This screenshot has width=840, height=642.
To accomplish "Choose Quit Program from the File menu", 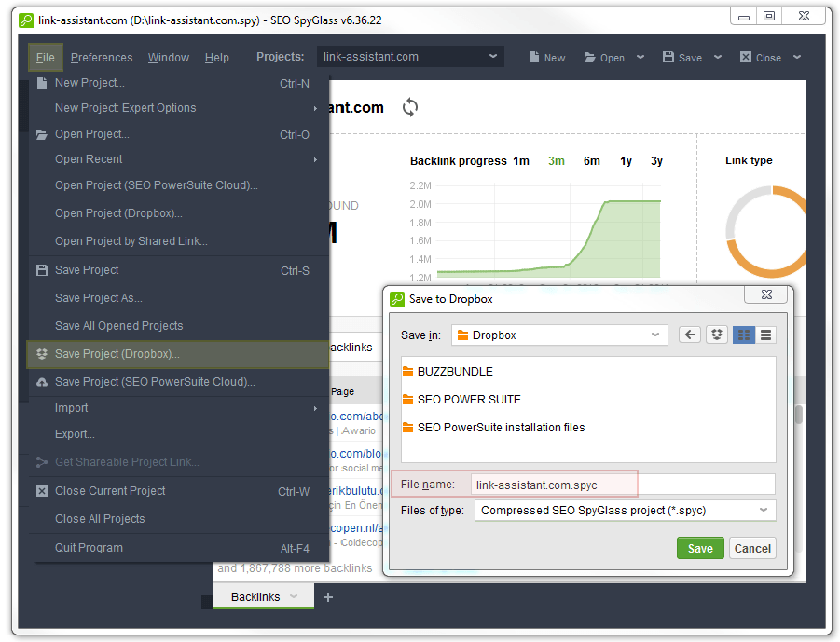I will click(x=178, y=548).
